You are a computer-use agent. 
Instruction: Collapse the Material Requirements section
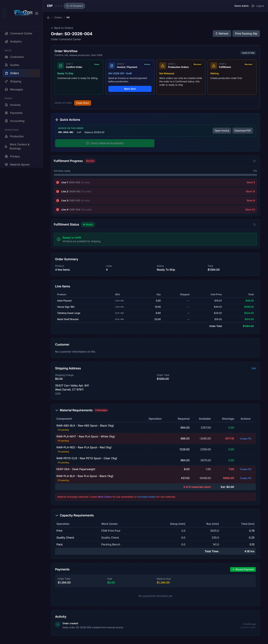[57, 410]
